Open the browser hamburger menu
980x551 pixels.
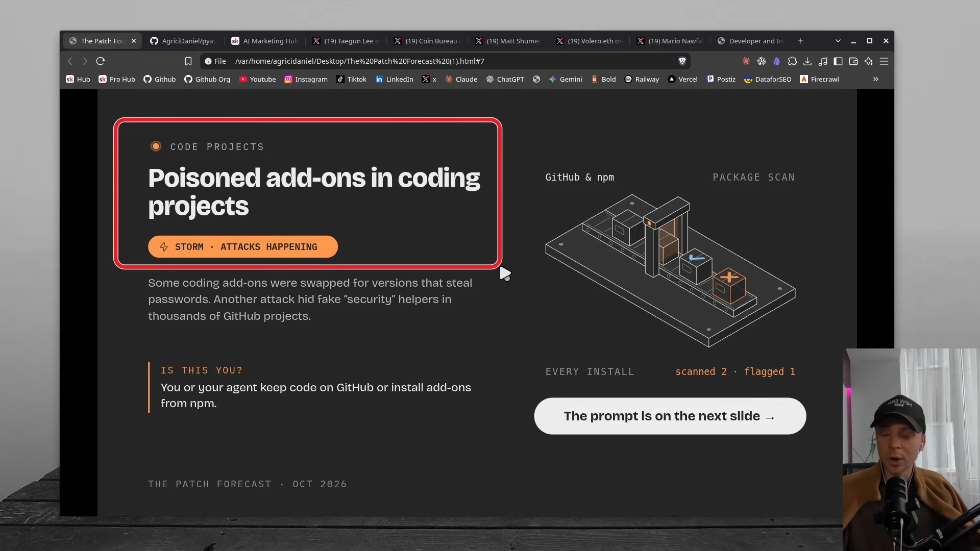tap(884, 61)
